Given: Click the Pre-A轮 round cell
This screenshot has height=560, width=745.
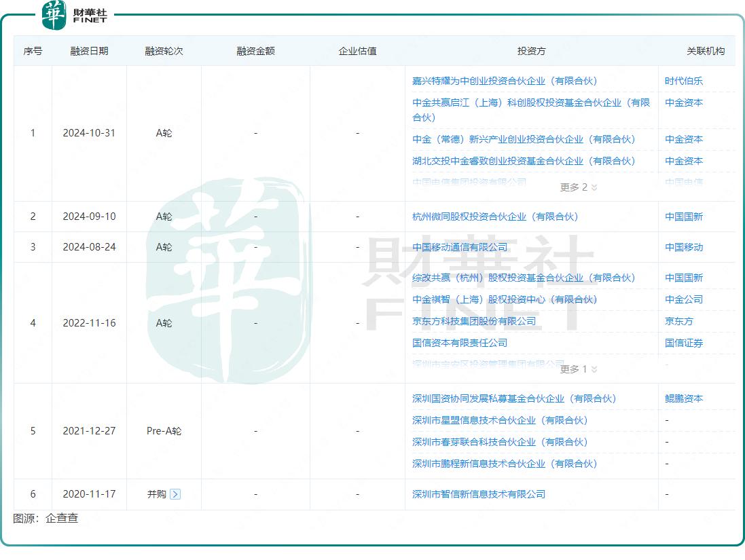Looking at the screenshot, I should (164, 431).
